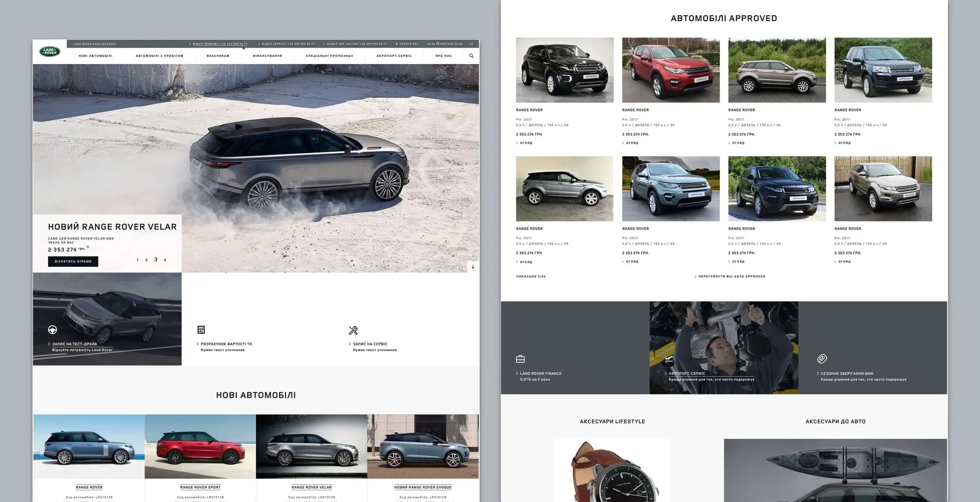The height and width of the screenshot is (502, 980).
Task: Open the Аеропорт-сервіс menu item
Action: [394, 56]
